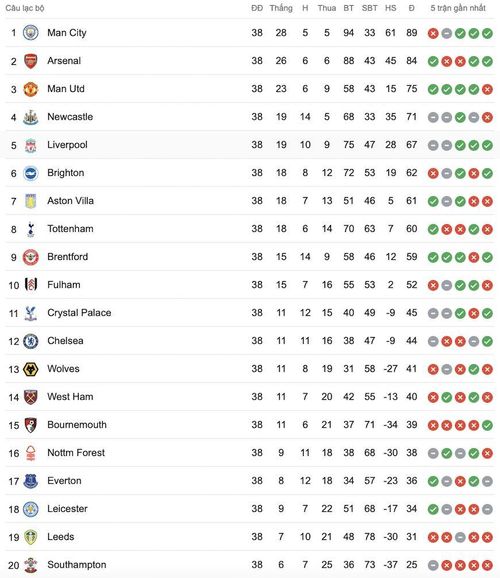Open the Crystal Palace team link
The height and width of the screenshot is (578, 500).
(x=79, y=313)
